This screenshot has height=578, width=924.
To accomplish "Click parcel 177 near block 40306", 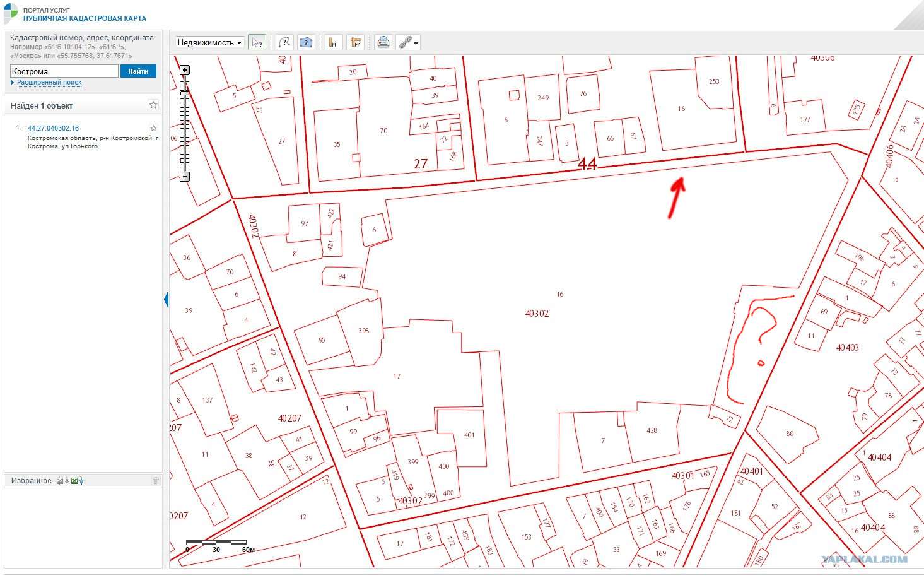I will point(805,119).
